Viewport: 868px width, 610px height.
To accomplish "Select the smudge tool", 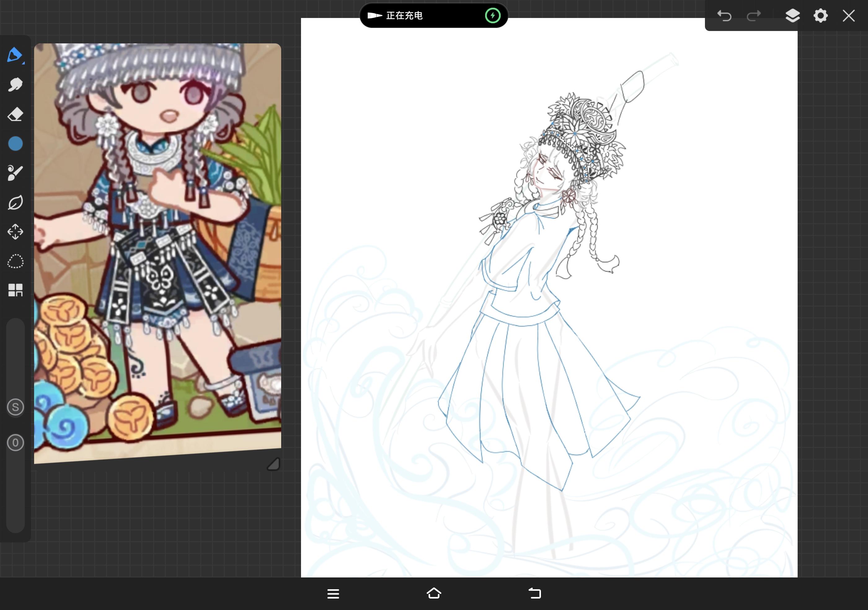I will 15,85.
